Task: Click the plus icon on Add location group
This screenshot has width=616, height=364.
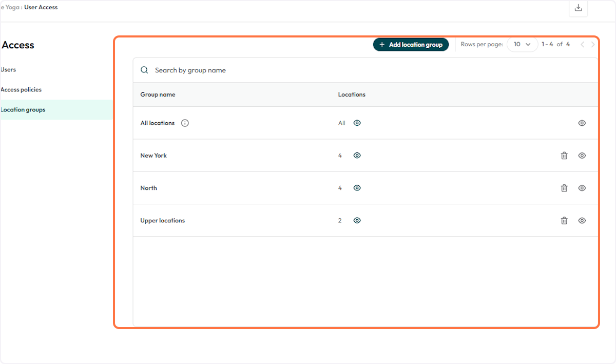Action: point(382,45)
